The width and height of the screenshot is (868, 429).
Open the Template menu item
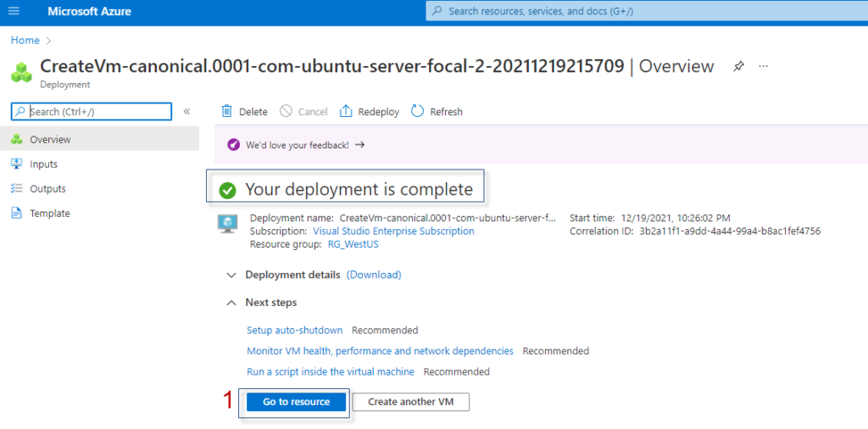(x=100, y=213)
